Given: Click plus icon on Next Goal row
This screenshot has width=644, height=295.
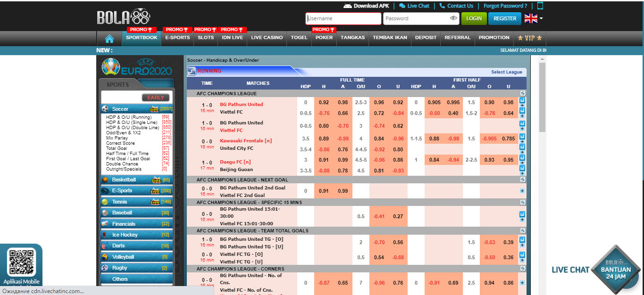Looking at the screenshot, I should tap(522, 191).
